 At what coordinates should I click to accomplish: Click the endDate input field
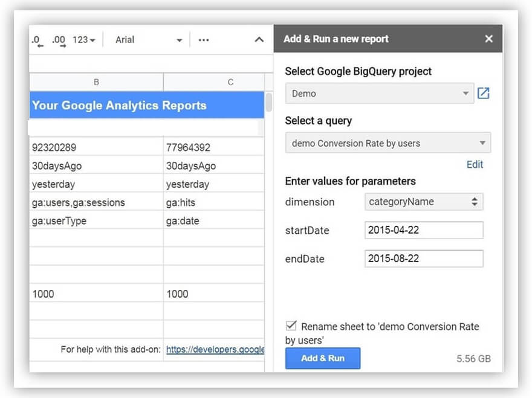pos(424,258)
